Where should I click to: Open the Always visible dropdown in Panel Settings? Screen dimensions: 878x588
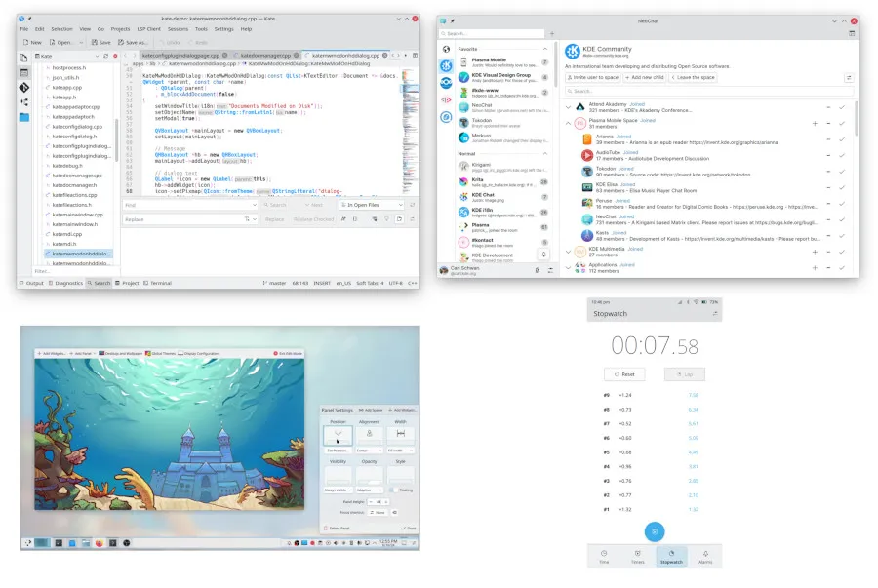pos(338,490)
